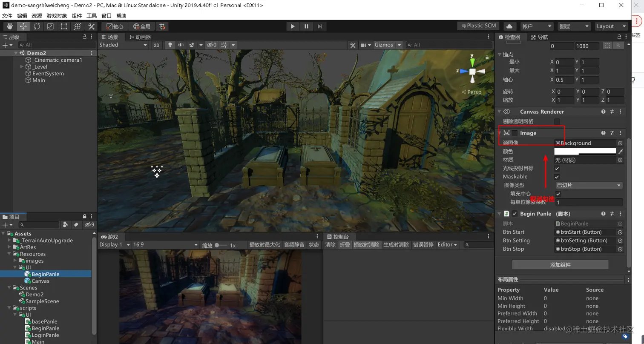Adjust the game view 缩放 slider
Screen dimensions: 644x344
click(x=221, y=245)
